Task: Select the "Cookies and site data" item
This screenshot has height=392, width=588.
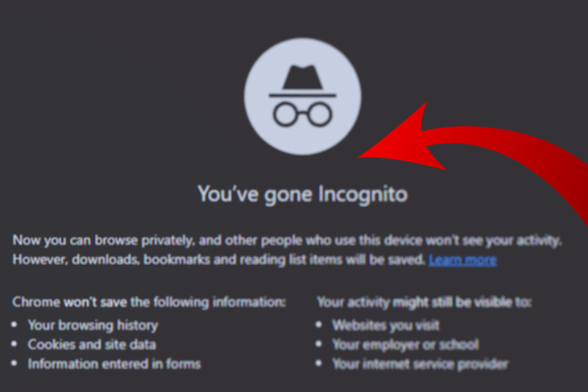Action: pyautogui.click(x=92, y=344)
